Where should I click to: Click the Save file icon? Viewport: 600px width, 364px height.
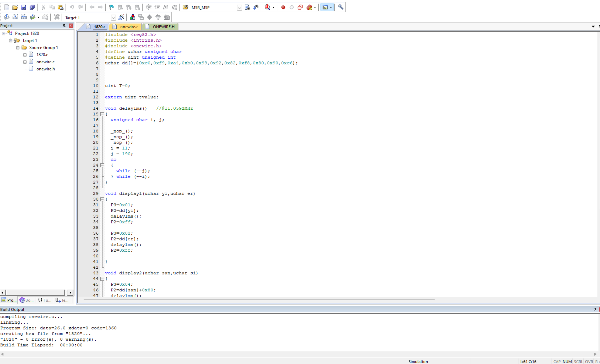click(24, 7)
